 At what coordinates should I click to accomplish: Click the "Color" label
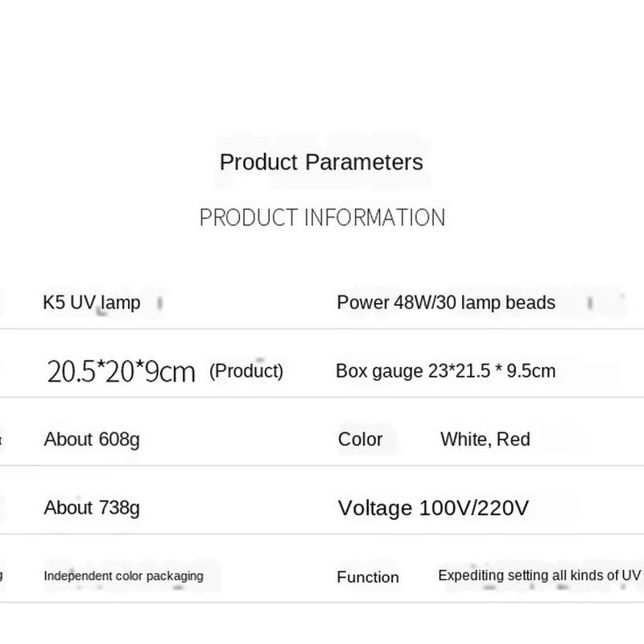(x=360, y=440)
